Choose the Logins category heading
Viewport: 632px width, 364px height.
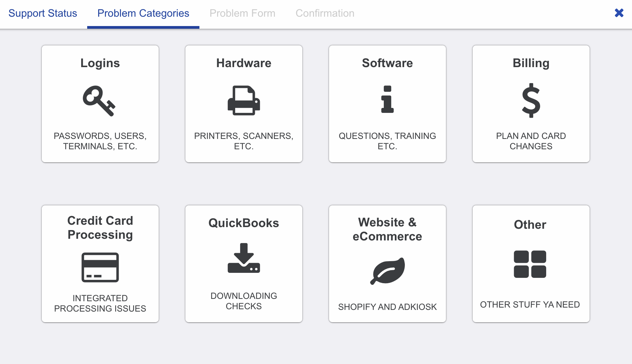click(x=100, y=63)
